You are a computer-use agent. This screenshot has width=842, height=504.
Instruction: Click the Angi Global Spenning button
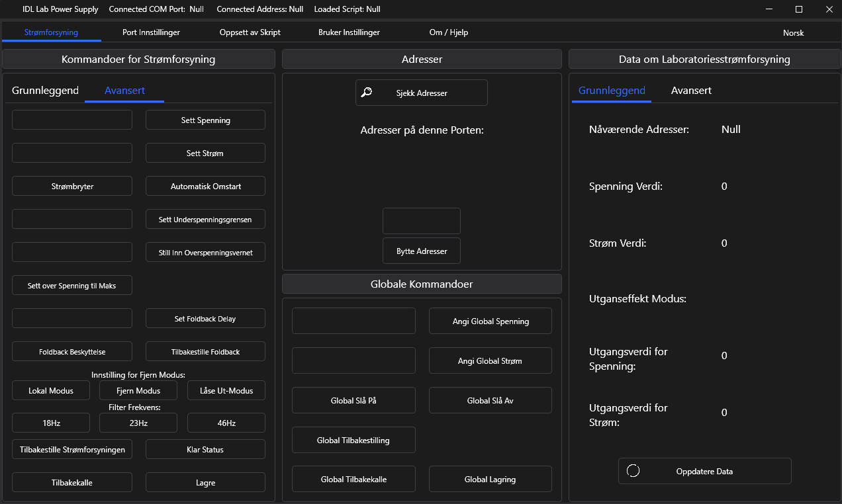(490, 321)
